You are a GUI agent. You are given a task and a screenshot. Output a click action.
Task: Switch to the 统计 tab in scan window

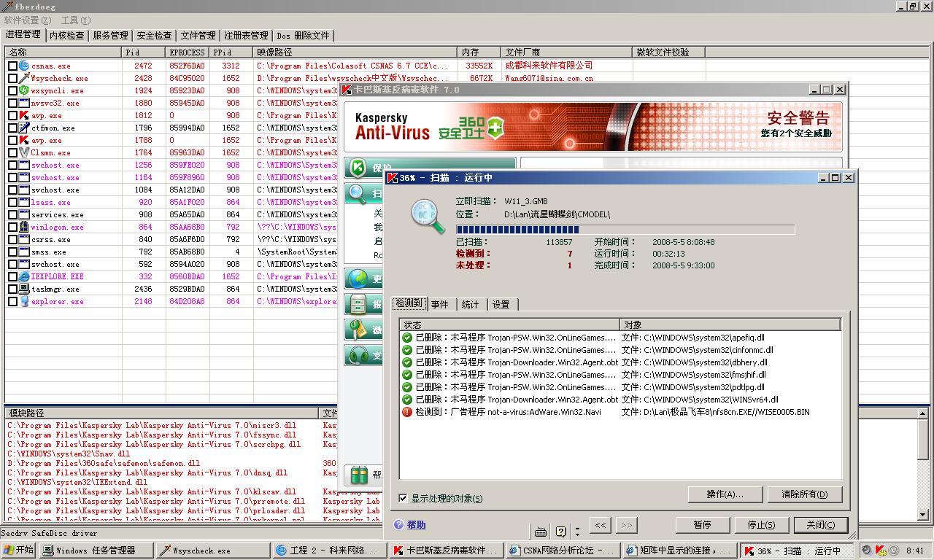(x=470, y=304)
